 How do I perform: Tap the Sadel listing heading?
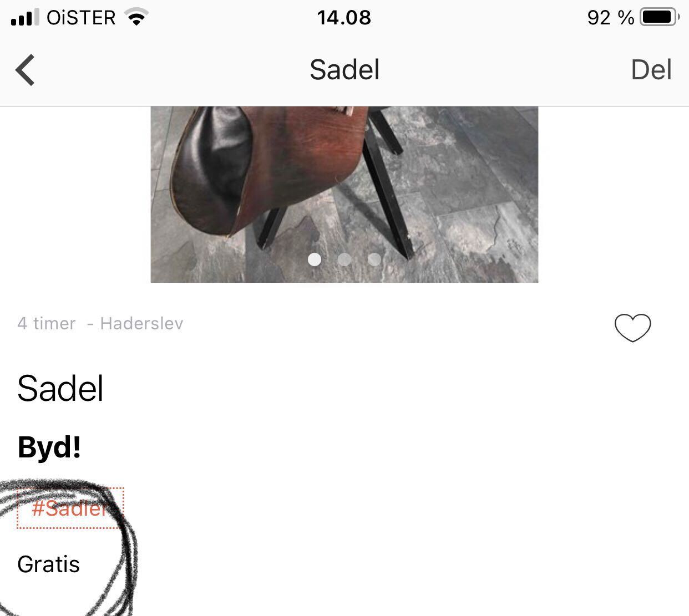[60, 388]
